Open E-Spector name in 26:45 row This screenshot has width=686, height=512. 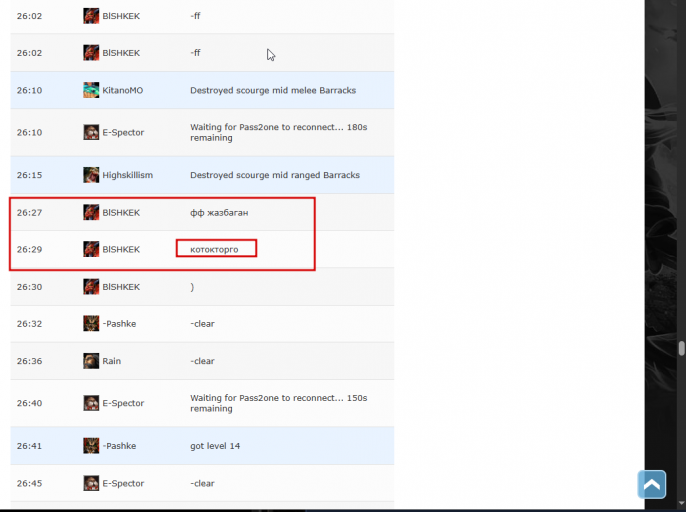[123, 483]
